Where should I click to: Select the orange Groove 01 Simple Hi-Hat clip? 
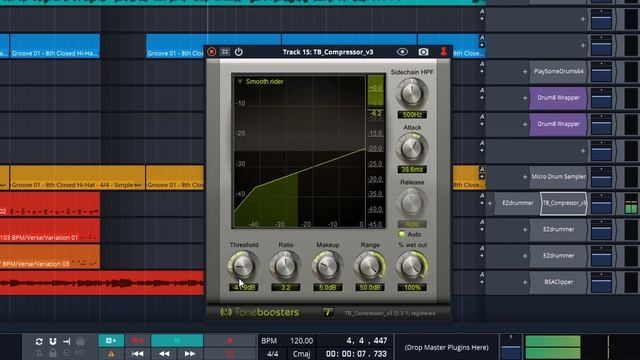[78, 178]
